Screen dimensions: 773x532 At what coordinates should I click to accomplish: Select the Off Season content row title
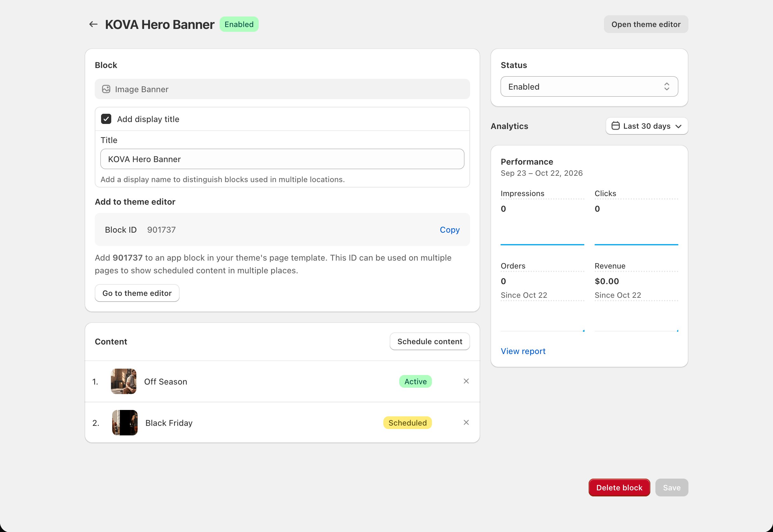(165, 381)
